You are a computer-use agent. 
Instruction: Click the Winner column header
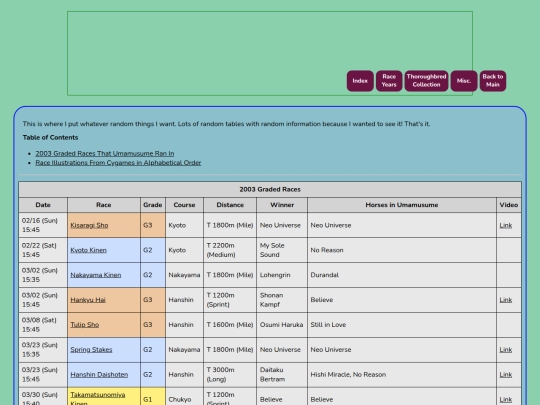pos(282,205)
